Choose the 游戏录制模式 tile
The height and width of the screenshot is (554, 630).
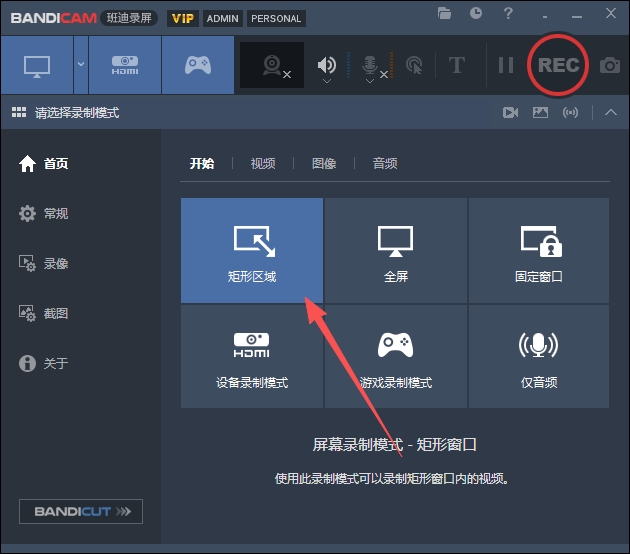[x=396, y=356]
